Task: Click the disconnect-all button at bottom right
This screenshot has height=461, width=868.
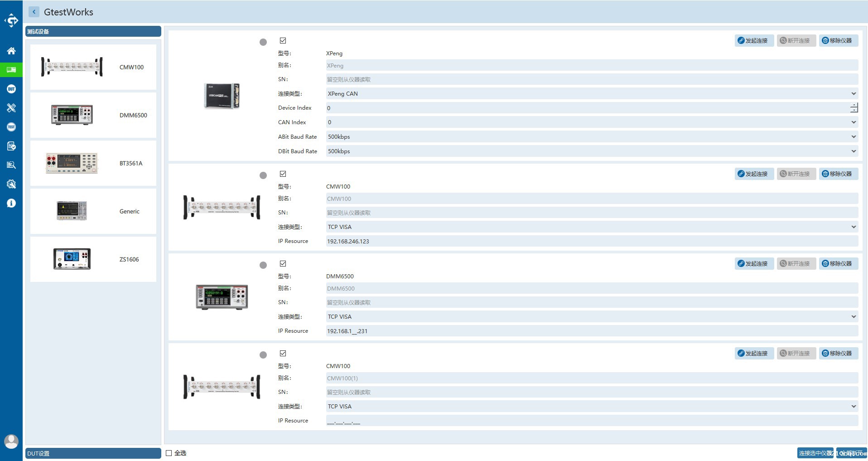Action: 851,453
